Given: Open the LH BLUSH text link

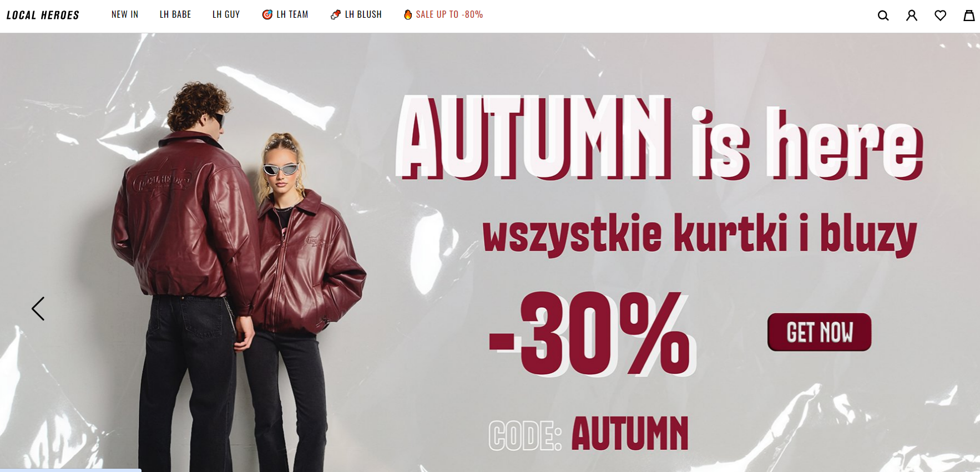Looking at the screenshot, I should tap(363, 14).
